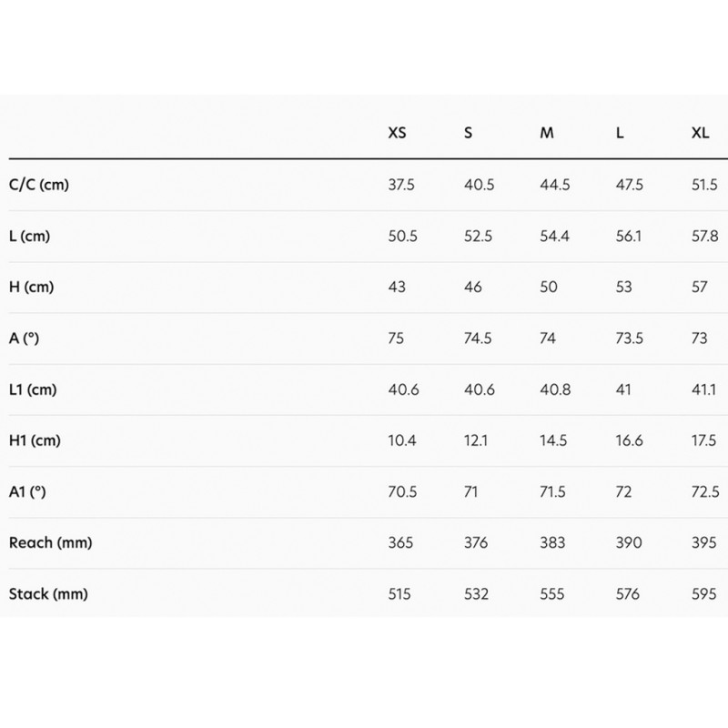
Task: Select the XS size column header
Action: pos(397,133)
